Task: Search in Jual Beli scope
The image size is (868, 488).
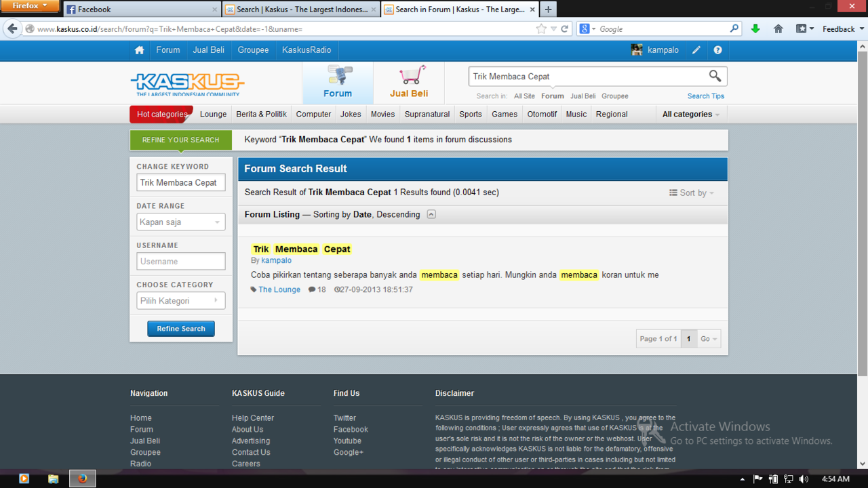Action: pos(583,96)
